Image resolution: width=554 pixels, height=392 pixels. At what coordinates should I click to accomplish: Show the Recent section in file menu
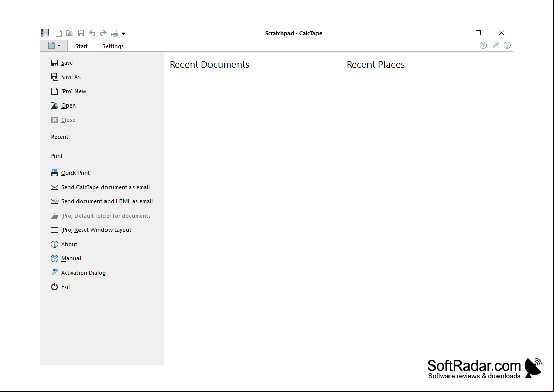[x=59, y=137]
